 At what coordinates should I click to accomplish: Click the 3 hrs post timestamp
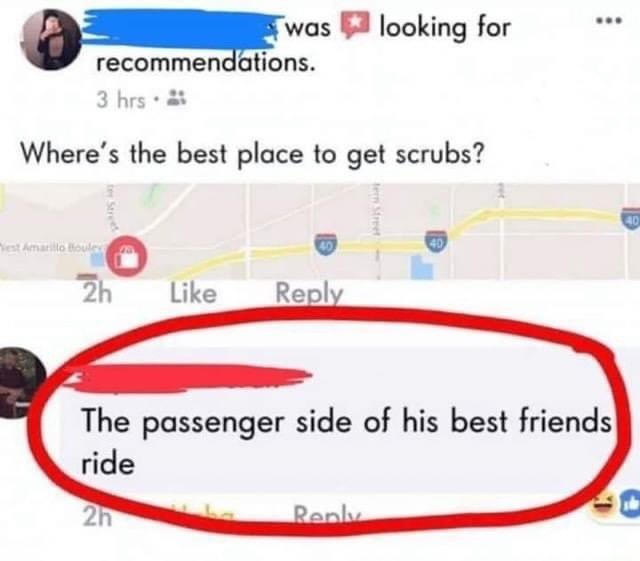point(121,100)
